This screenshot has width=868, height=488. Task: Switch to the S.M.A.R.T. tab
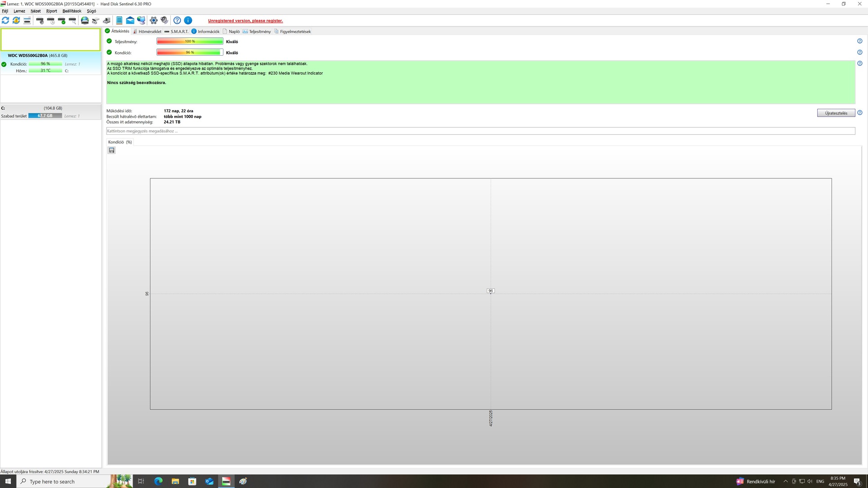coord(176,31)
